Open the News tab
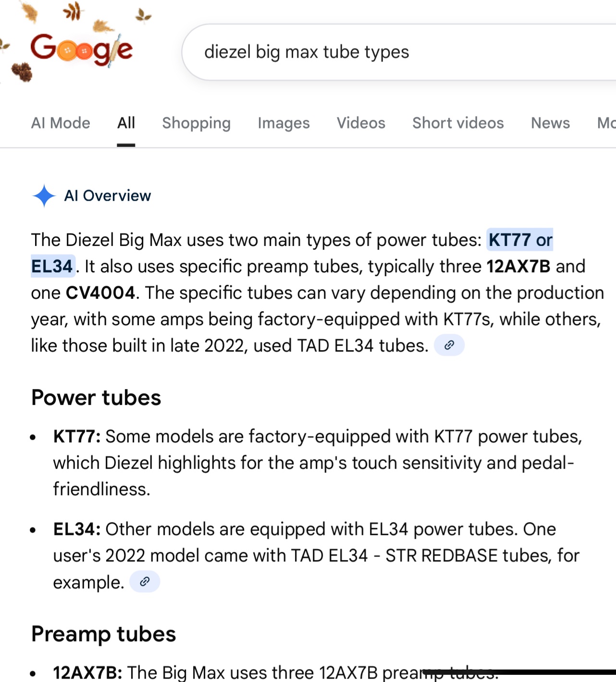Image resolution: width=616 pixels, height=682 pixels. [550, 123]
